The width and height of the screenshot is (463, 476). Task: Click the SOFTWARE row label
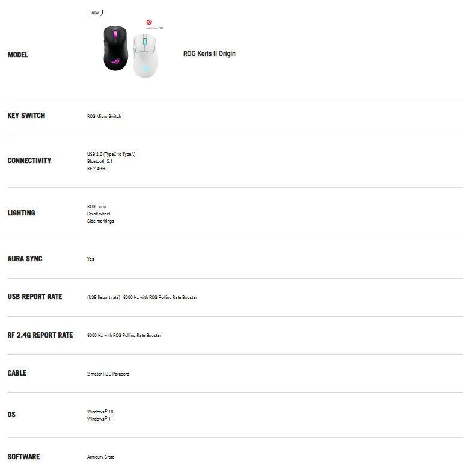click(x=23, y=457)
